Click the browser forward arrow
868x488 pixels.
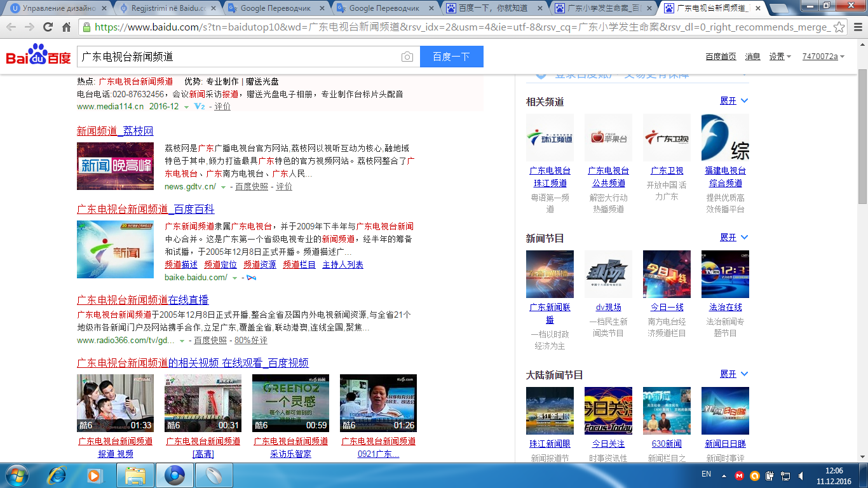click(x=29, y=27)
